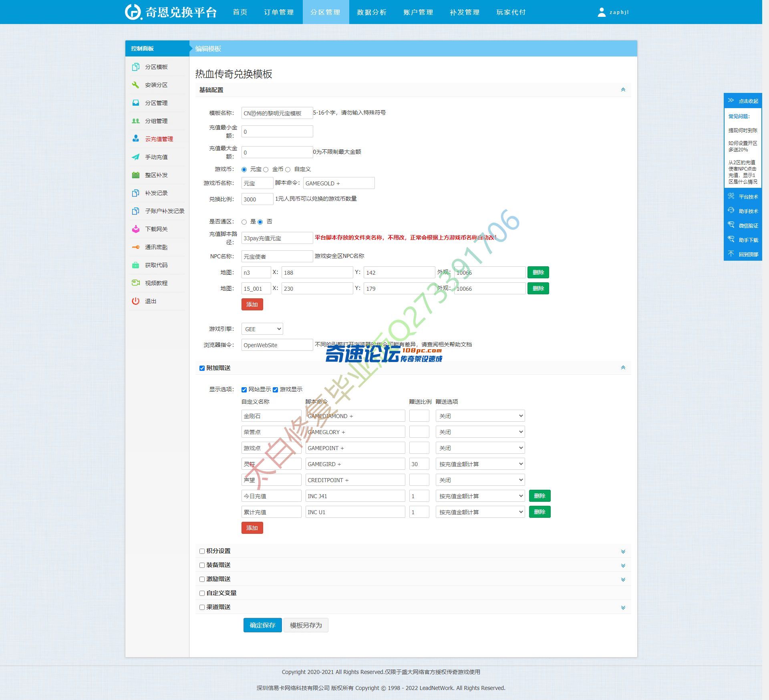Screen dimensions: 769x700
Task: Click the 微信验证 icon in right panel
Action: coord(731,225)
